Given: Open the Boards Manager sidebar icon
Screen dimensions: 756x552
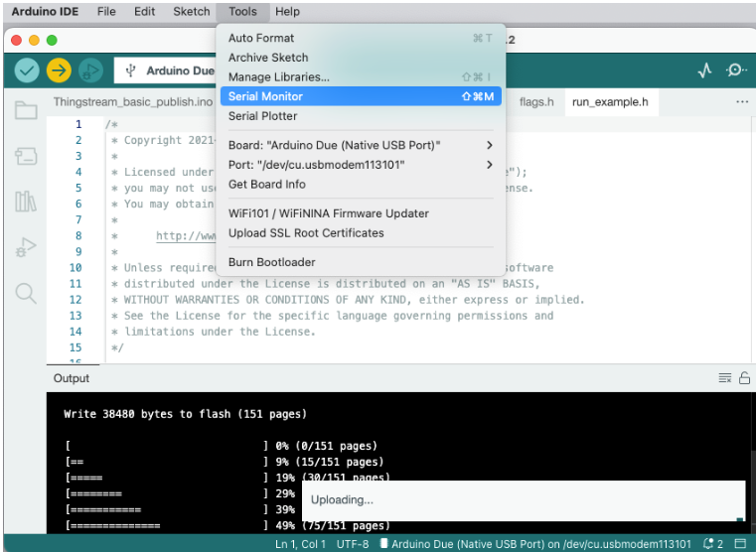Looking at the screenshot, I should pos(26,156).
